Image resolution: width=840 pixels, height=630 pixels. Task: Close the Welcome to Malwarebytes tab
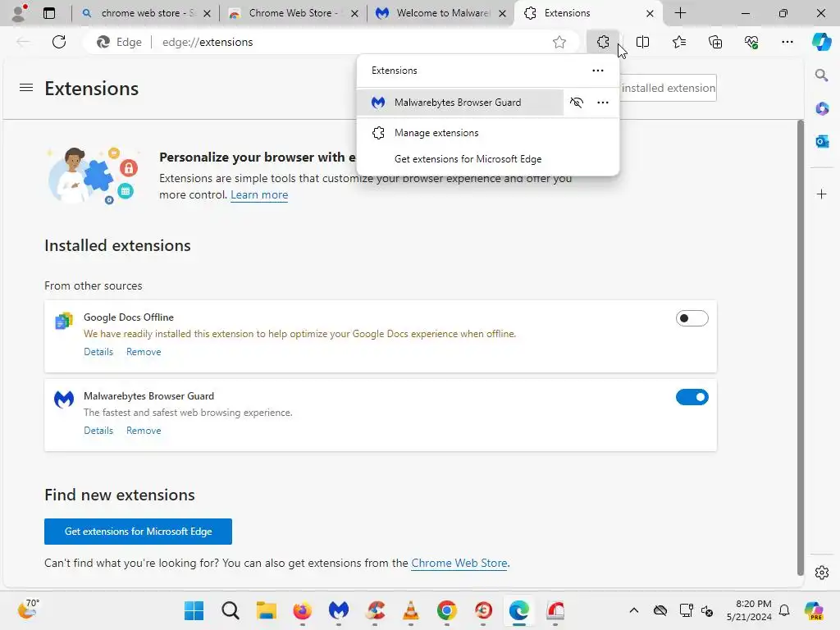[x=502, y=13]
